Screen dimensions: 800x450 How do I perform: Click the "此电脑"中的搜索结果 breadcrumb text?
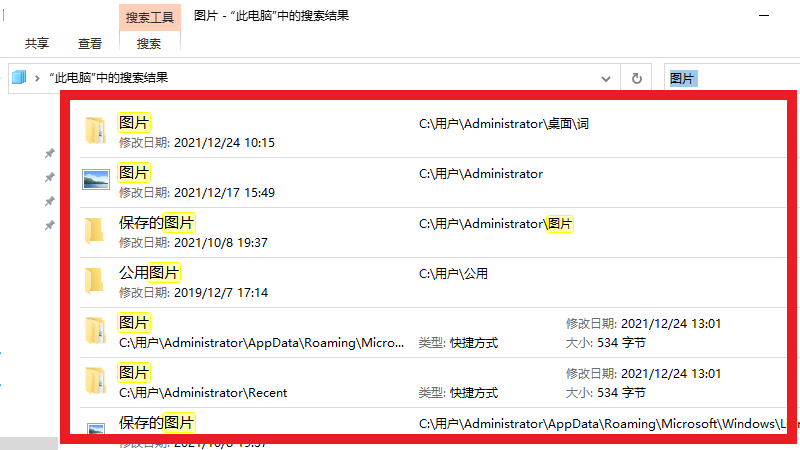coord(108,78)
